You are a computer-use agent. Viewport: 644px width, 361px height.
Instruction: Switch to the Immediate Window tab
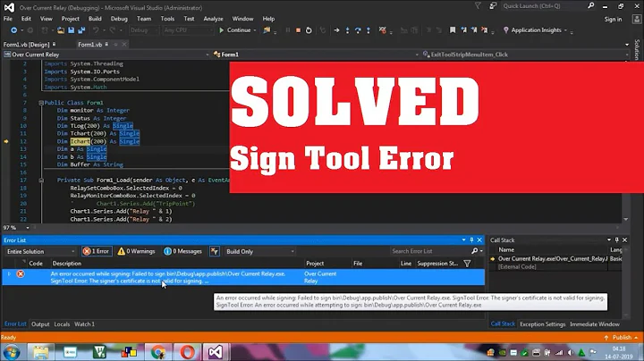coord(594,324)
